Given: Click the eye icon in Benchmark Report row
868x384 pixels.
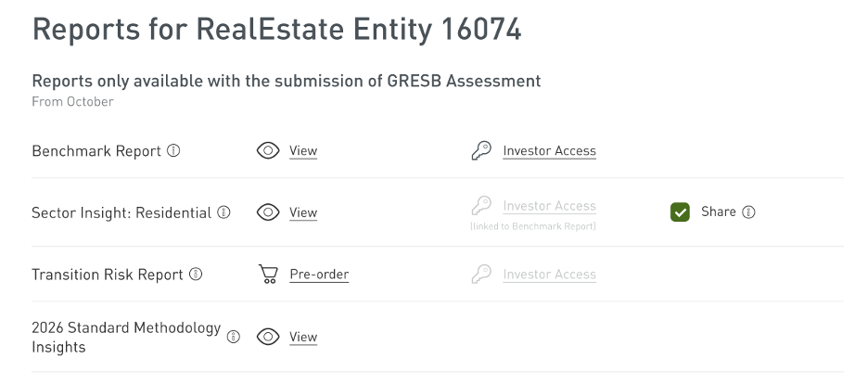Looking at the screenshot, I should 268,150.
